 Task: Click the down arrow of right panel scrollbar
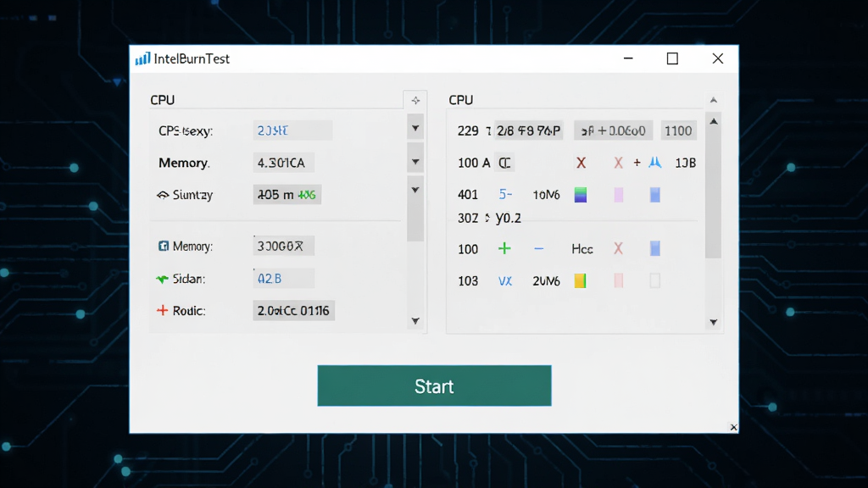(x=714, y=322)
